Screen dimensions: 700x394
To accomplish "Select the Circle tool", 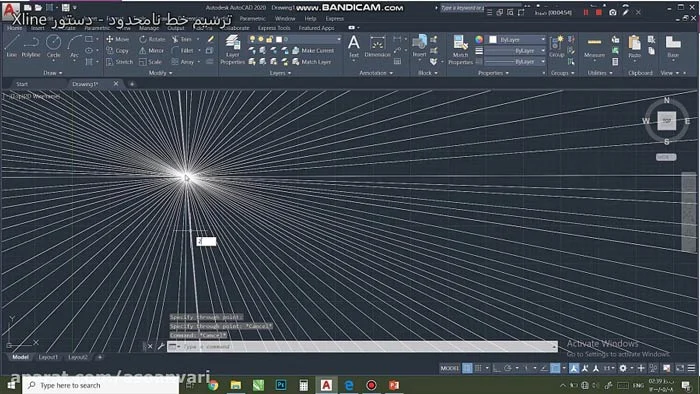I will click(x=54, y=46).
